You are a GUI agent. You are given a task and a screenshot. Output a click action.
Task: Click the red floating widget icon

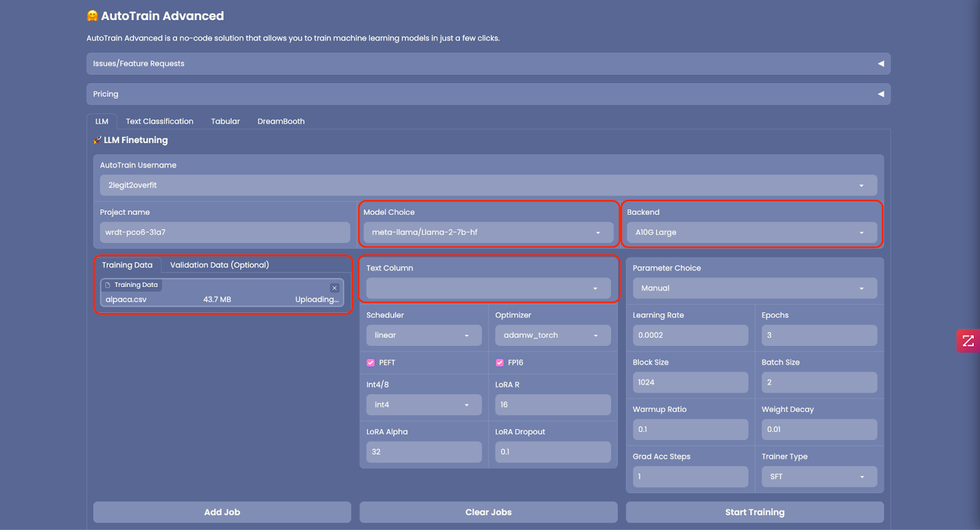coord(968,340)
